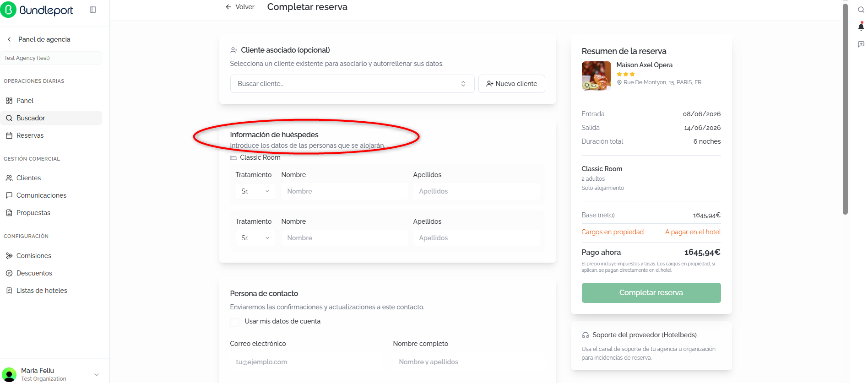Focus the second guest Nombre field

click(x=344, y=238)
